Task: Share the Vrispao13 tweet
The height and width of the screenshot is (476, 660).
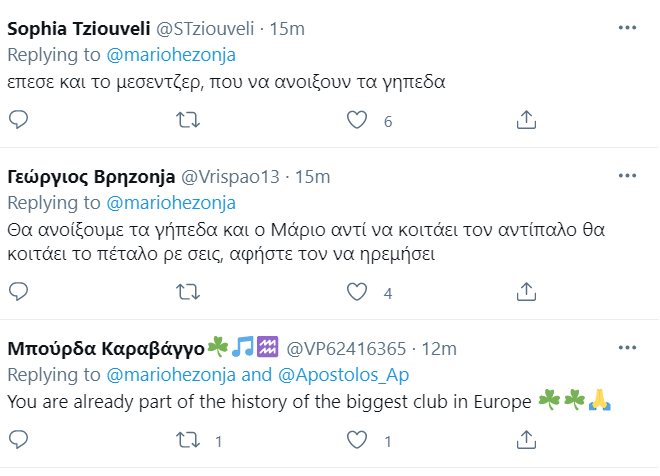Action: 526,292
